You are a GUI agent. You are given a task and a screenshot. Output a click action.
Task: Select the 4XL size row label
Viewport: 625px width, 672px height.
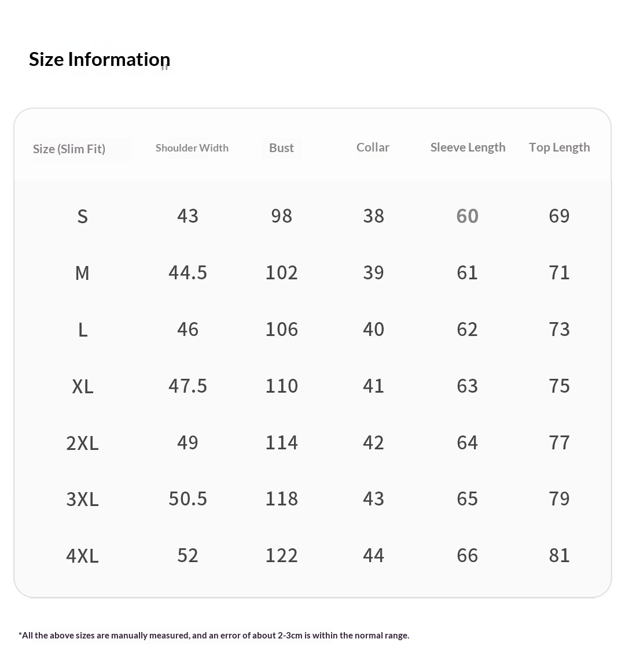[x=82, y=556]
